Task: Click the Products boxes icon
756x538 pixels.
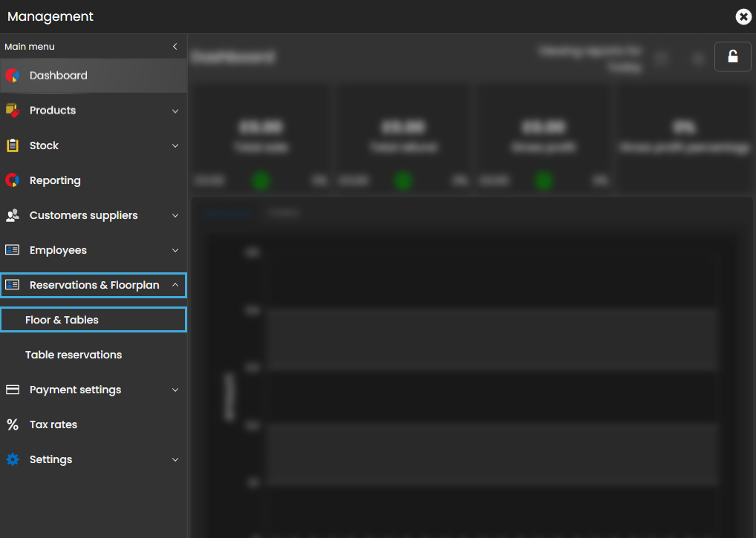Action: point(12,111)
